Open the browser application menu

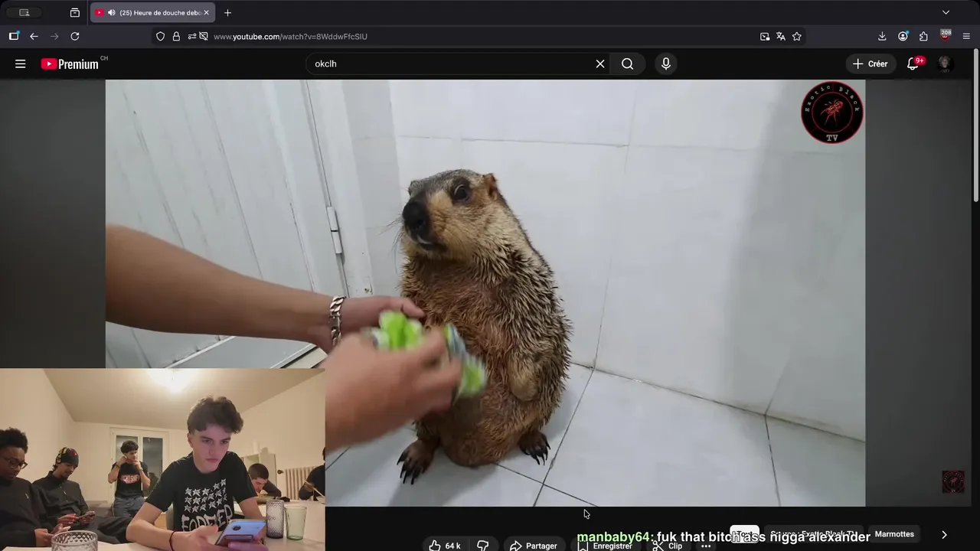point(966,36)
